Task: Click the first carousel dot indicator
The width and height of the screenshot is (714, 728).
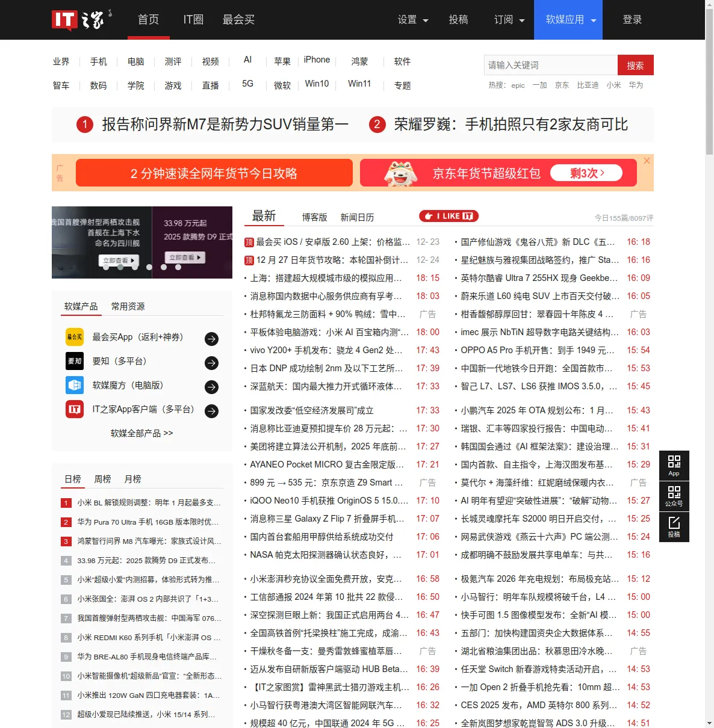Action: pos(106,267)
